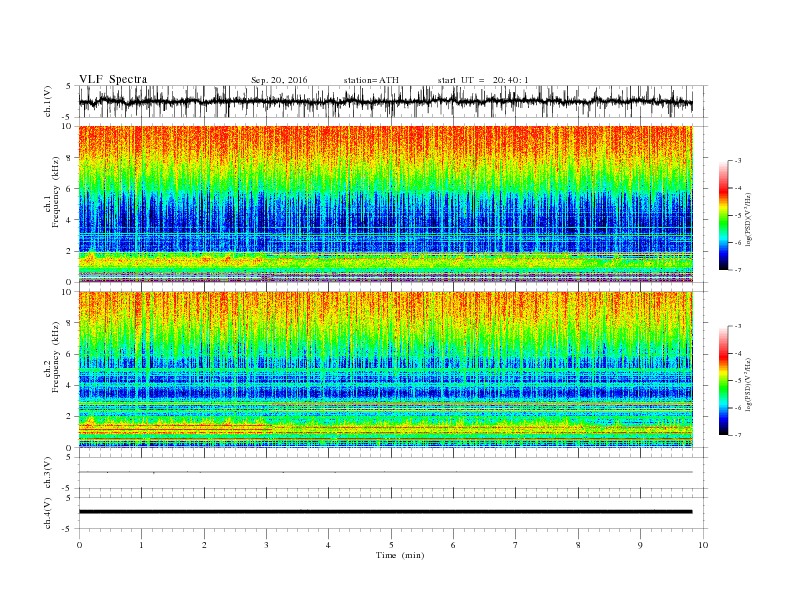792x612 pixels.
Task: Click time axis tick label "4"
Action: [328, 545]
